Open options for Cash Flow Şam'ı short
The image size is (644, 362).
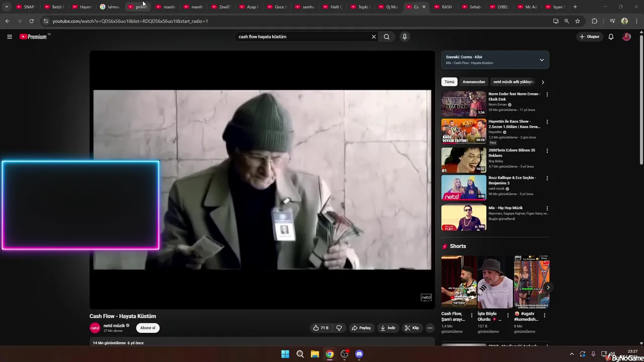(x=471, y=315)
